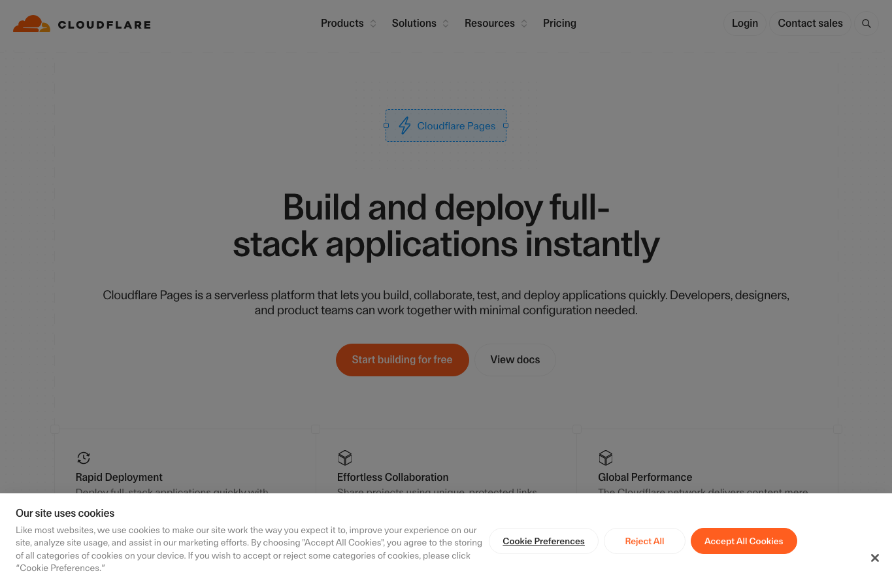The height and width of the screenshot is (588, 892).
Task: Click the Contact sales button
Action: tap(810, 24)
